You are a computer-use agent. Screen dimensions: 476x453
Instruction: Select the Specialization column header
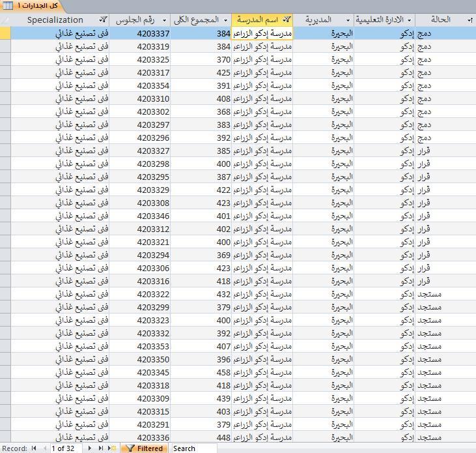[60, 20]
